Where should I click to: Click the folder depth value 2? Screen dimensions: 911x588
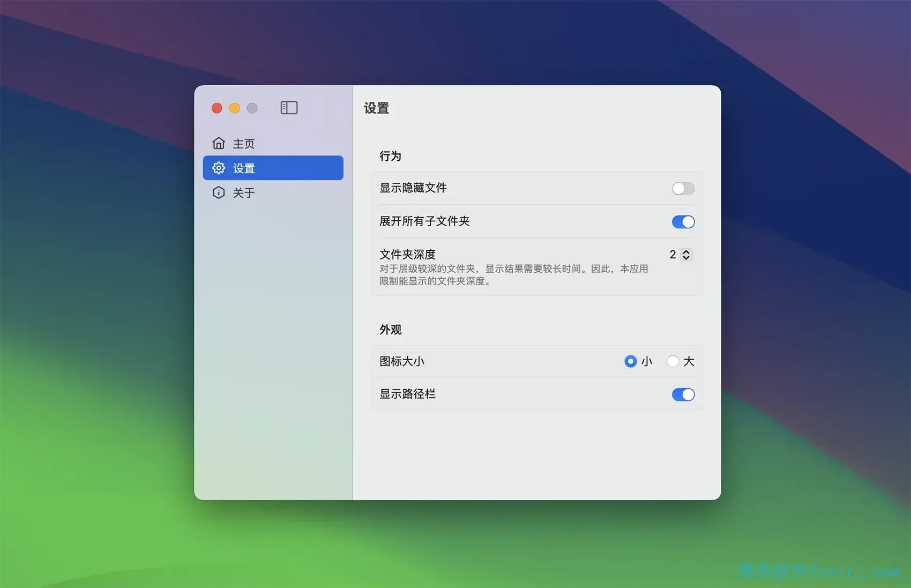[x=673, y=255]
